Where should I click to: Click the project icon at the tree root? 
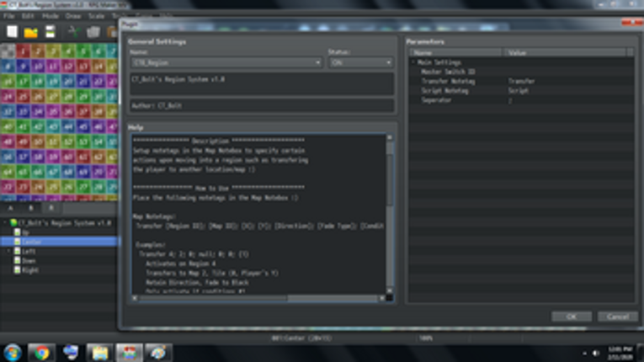(x=13, y=223)
